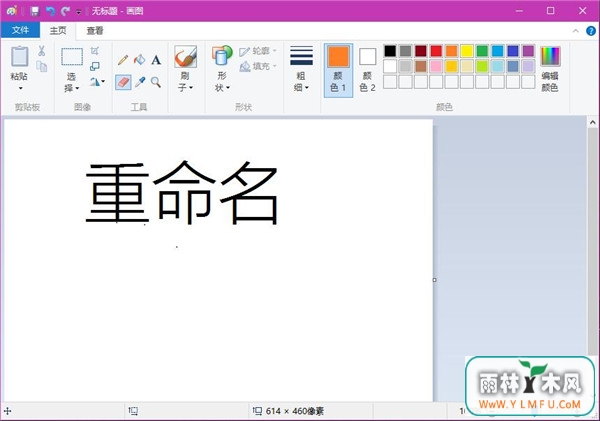Pick the lime green color swatch
This screenshot has height=421, width=600.
[482, 66]
